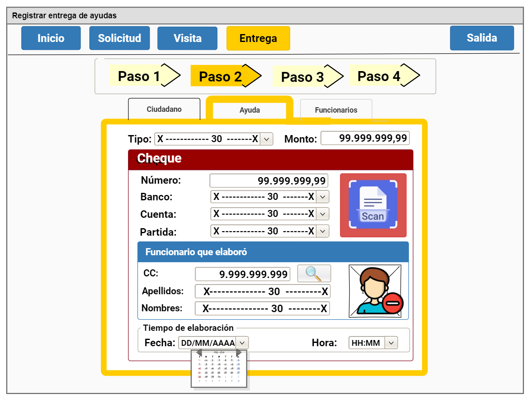Viewport: 532px width, 399px height.
Task: Click the cheque Número input field
Action: (269, 181)
